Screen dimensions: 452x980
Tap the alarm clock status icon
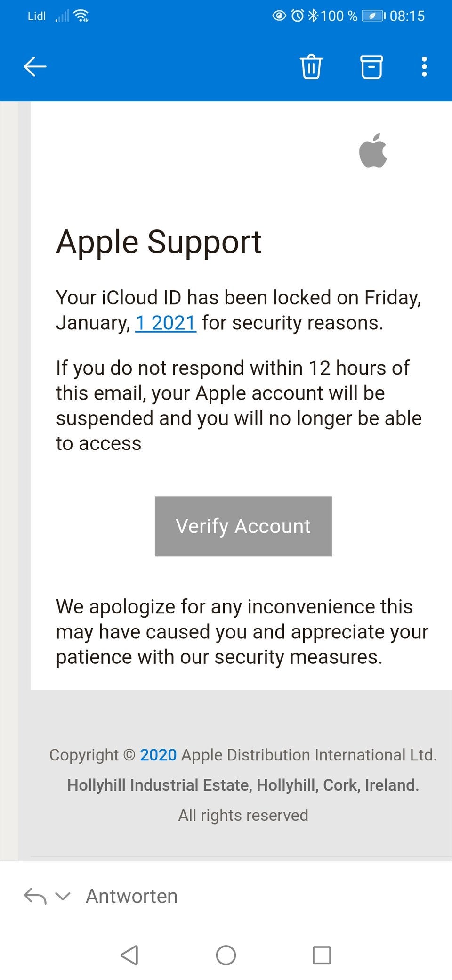pyautogui.click(x=298, y=16)
